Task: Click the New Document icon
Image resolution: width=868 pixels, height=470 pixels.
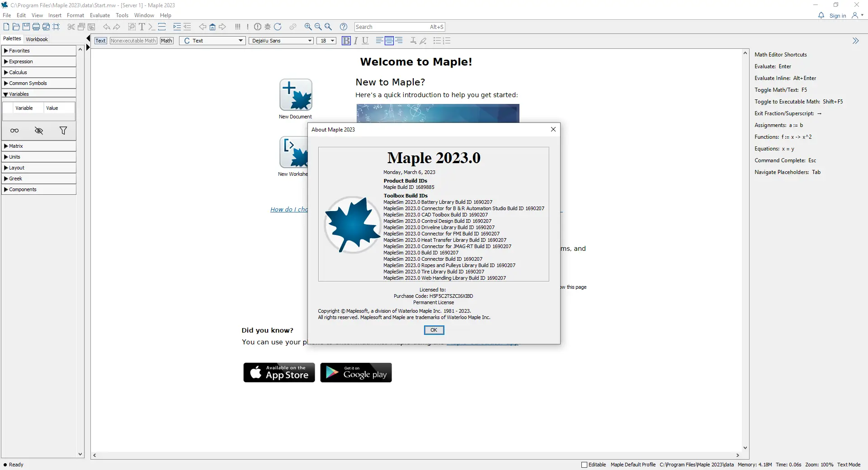Action: (x=296, y=95)
